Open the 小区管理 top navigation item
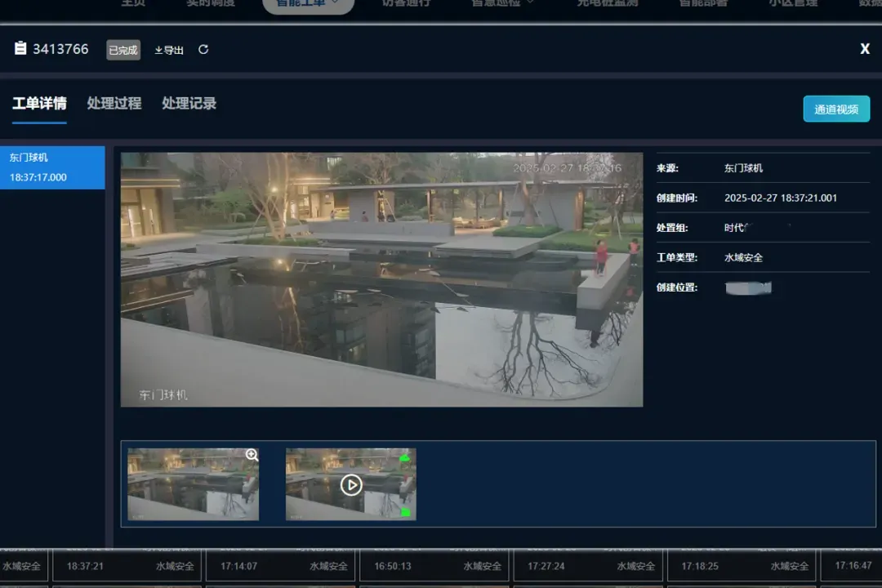This screenshot has width=882, height=588. coord(792,4)
